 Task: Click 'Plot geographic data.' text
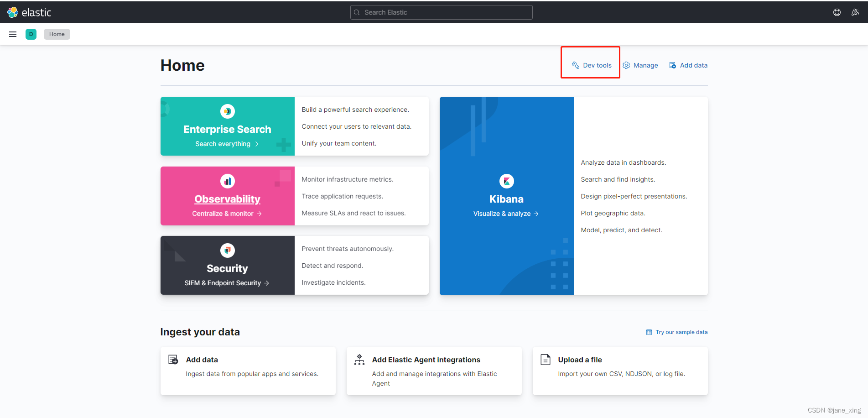[x=613, y=213]
